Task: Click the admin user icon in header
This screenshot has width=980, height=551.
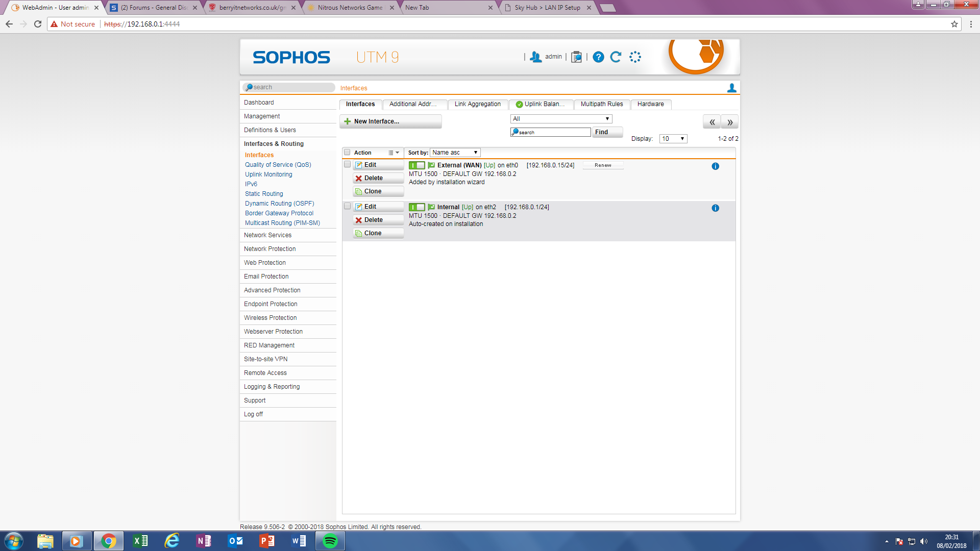Action: click(535, 57)
